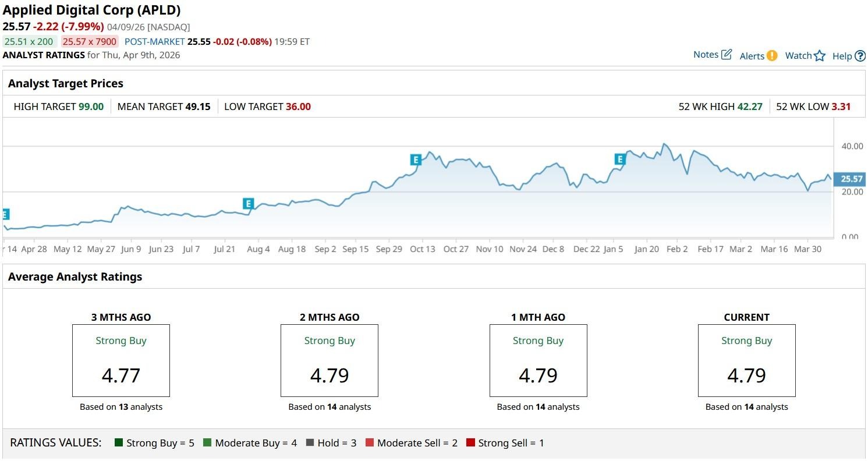The image size is (868, 461).
Task: Click the red ask box 25.57 x 7900
Action: point(89,41)
